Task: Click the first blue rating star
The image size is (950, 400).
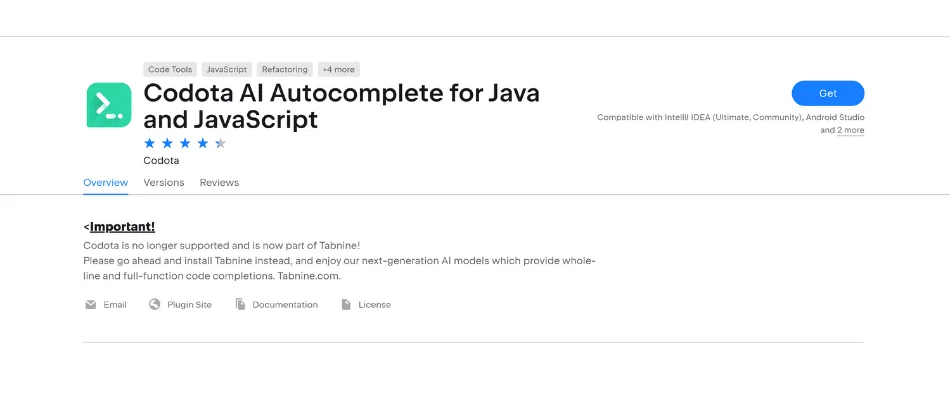Action: (x=151, y=143)
